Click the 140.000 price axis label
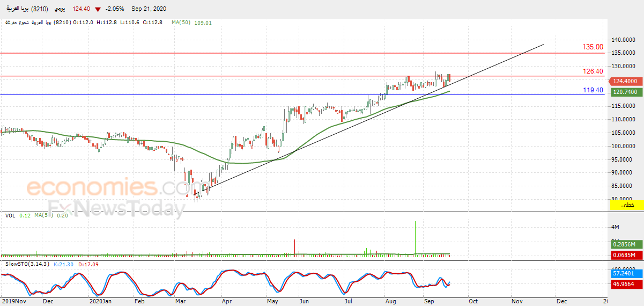This screenshot has width=644, height=306. pos(625,40)
